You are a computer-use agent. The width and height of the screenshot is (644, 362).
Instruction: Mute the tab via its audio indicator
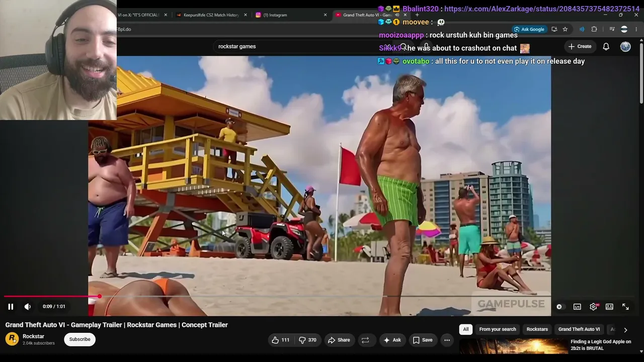coord(396,15)
